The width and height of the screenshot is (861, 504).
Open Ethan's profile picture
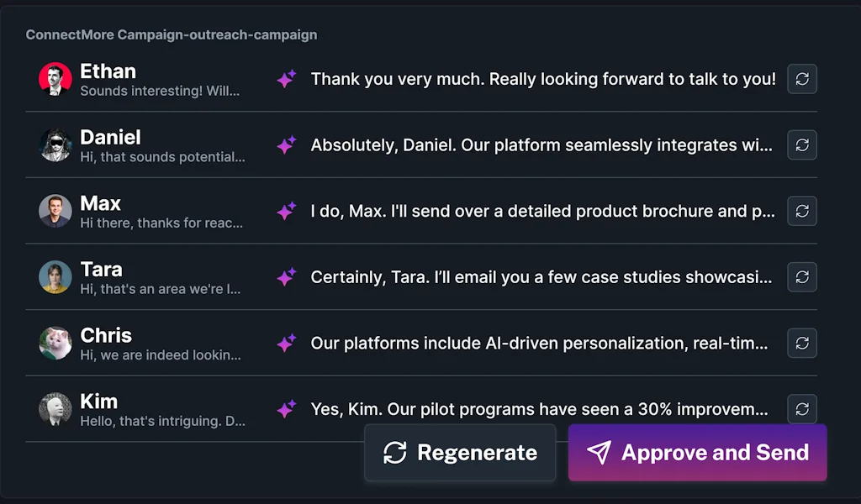point(55,79)
